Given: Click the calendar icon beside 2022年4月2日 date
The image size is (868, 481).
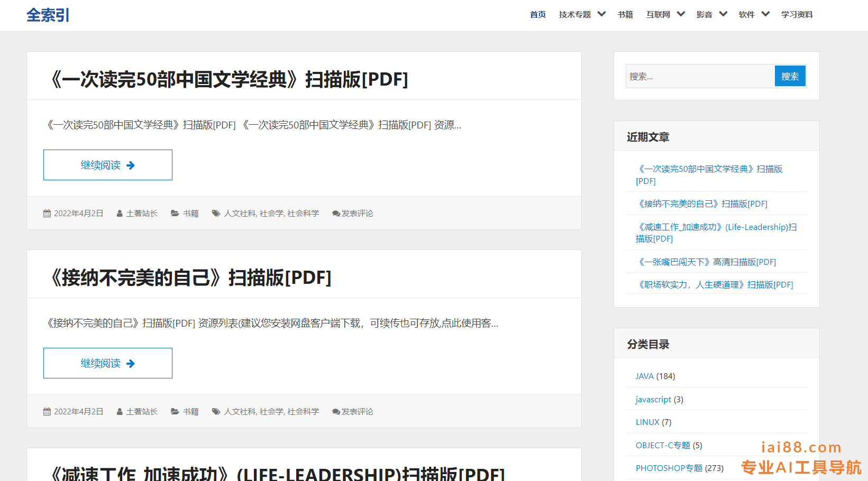Looking at the screenshot, I should point(47,213).
